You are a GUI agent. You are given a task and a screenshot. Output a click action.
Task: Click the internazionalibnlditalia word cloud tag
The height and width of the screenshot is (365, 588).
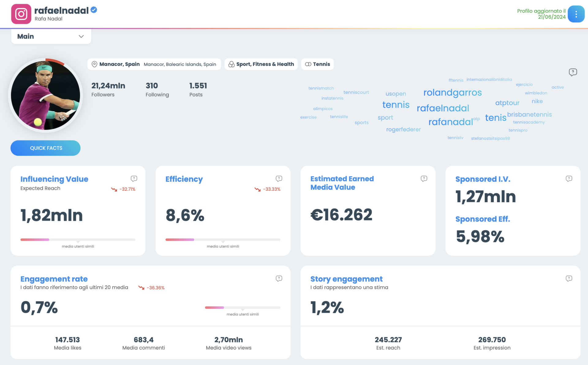click(489, 80)
